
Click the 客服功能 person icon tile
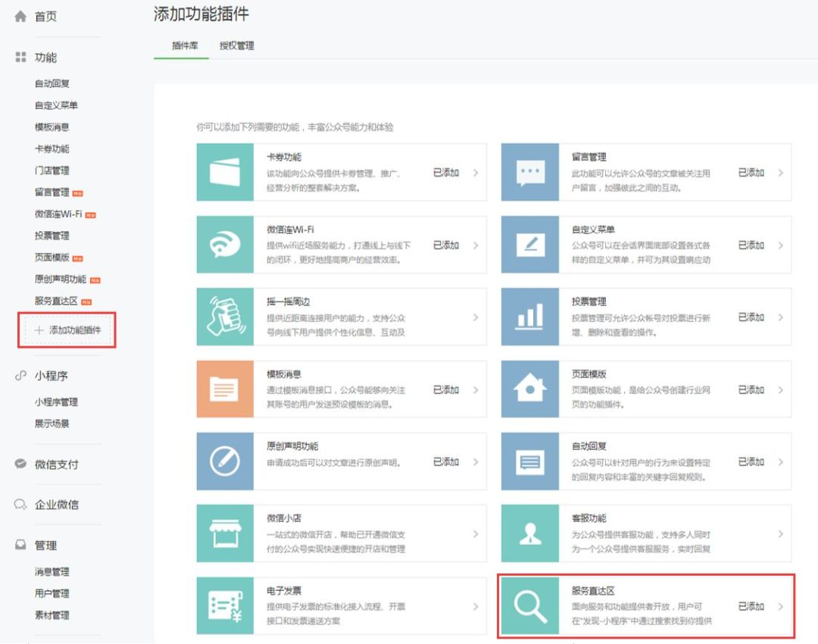point(530,533)
